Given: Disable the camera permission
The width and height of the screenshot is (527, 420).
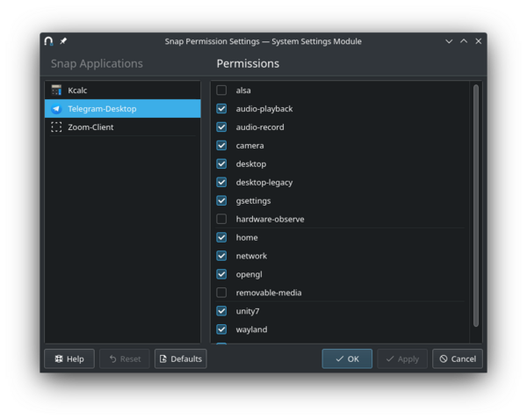Looking at the screenshot, I should click(221, 146).
